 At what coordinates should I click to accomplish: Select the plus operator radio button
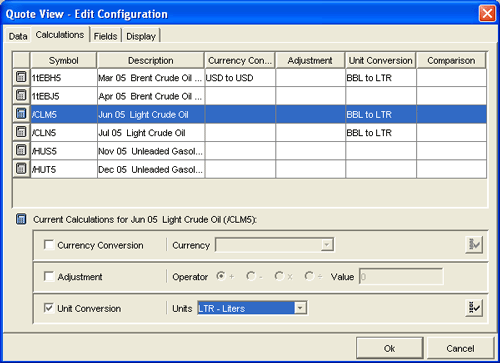coord(221,276)
